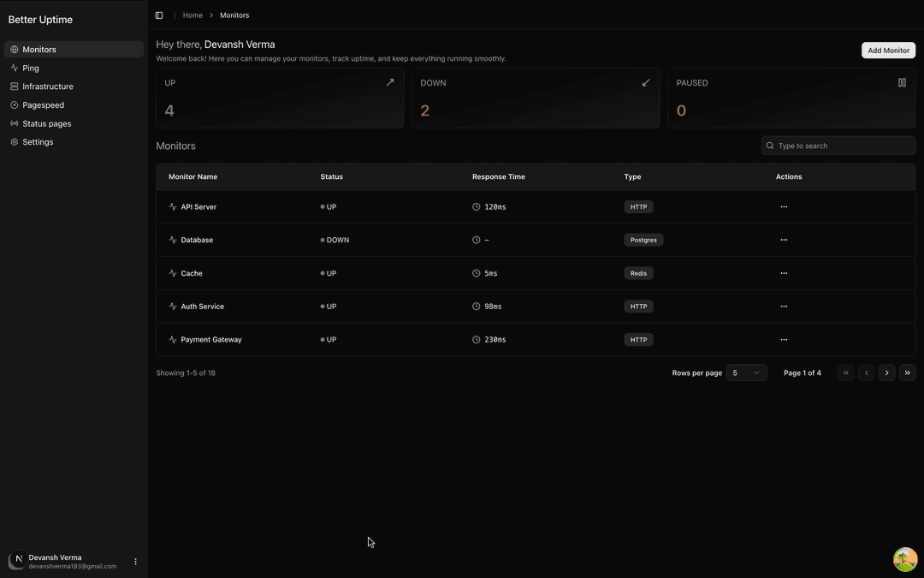Click the Add Monitor button
This screenshot has width=924, height=578.
[888, 50]
